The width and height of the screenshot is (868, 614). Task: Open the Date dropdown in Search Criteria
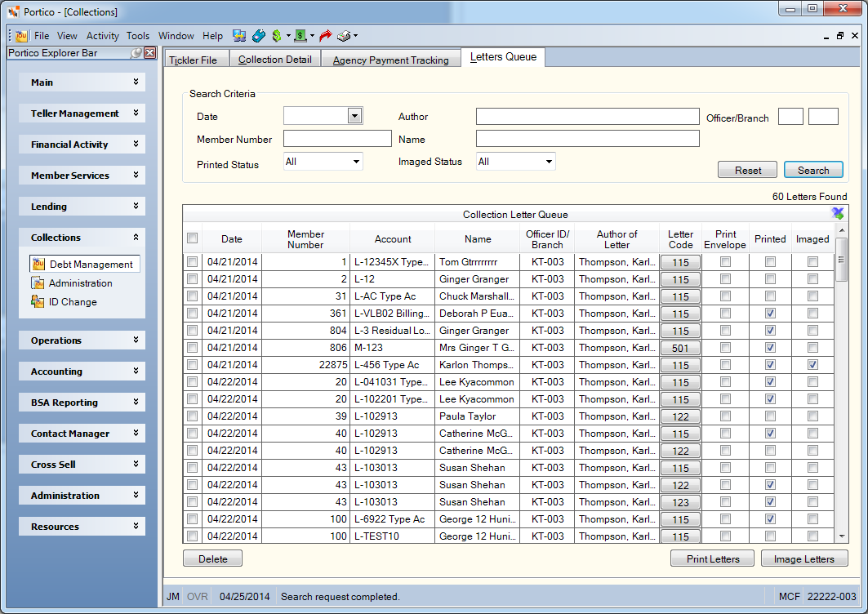point(355,116)
